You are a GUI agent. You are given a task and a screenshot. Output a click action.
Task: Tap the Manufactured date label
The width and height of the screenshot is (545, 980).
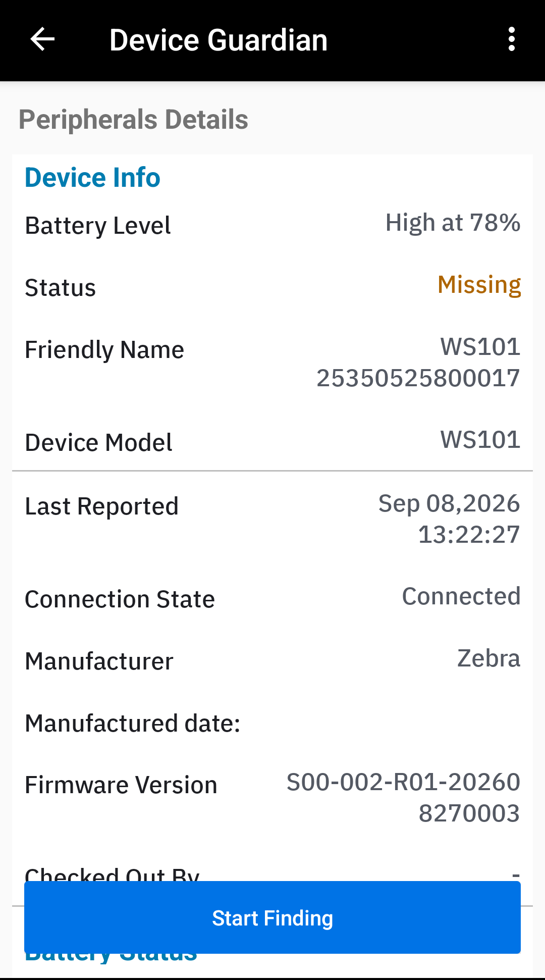point(133,724)
